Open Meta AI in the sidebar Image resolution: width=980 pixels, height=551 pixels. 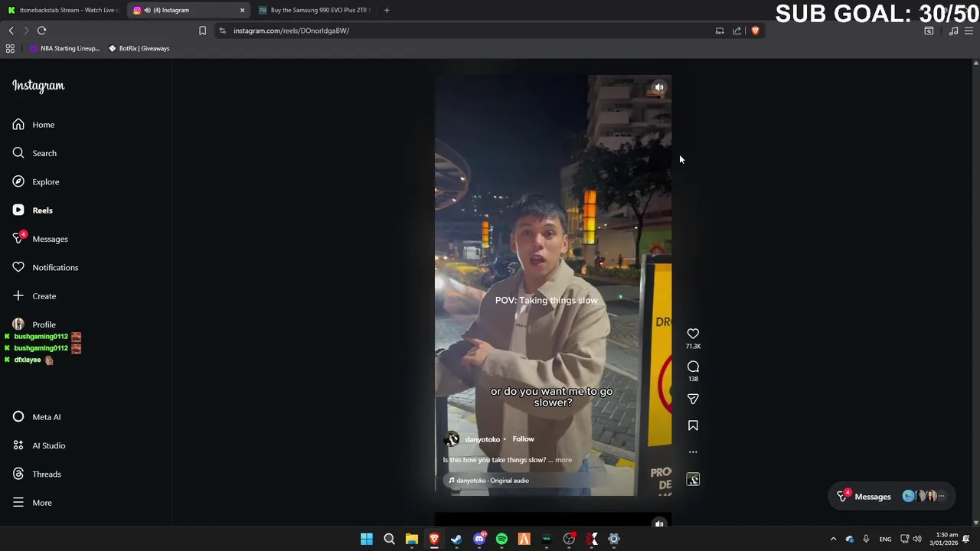pyautogui.click(x=37, y=417)
